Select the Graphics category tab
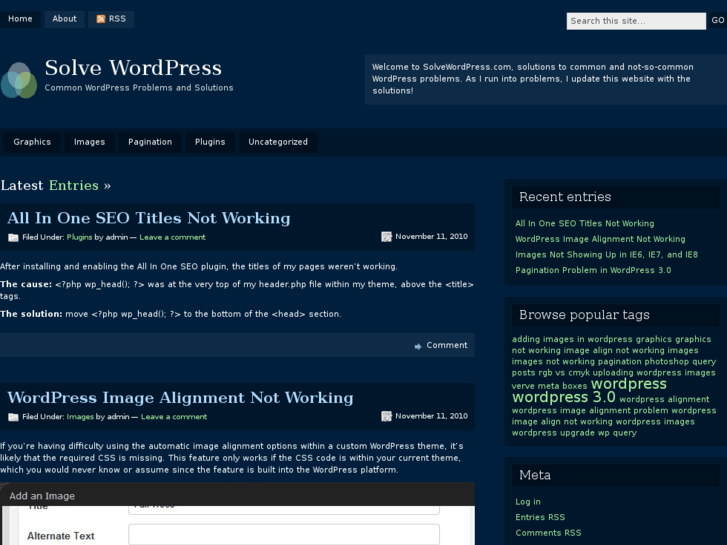Image resolution: width=727 pixels, height=545 pixels. pyautogui.click(x=32, y=142)
